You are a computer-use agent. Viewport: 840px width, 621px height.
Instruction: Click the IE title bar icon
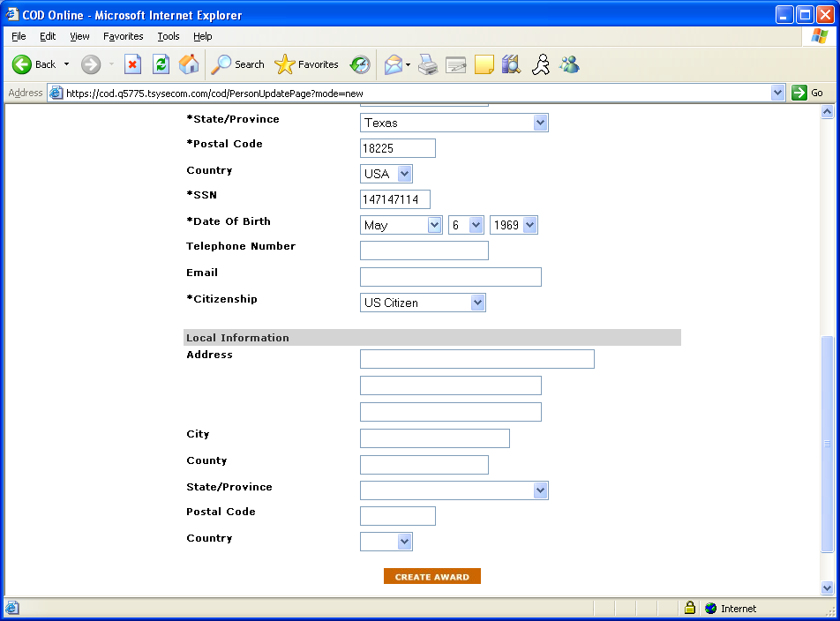(x=11, y=14)
